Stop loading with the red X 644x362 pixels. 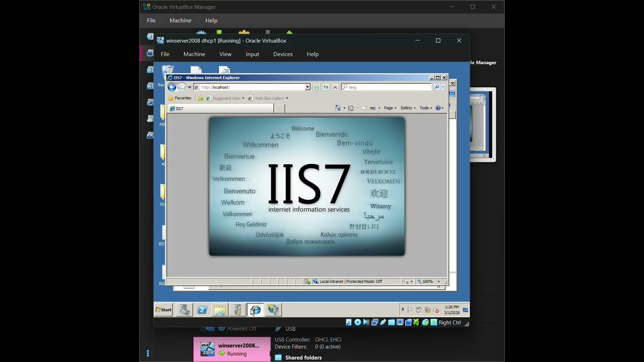pyautogui.click(x=335, y=87)
